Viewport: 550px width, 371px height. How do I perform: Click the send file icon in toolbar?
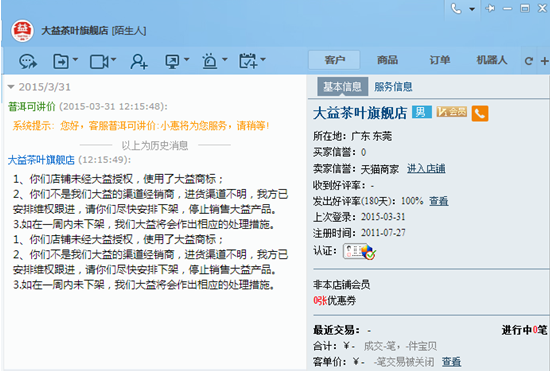61,62
